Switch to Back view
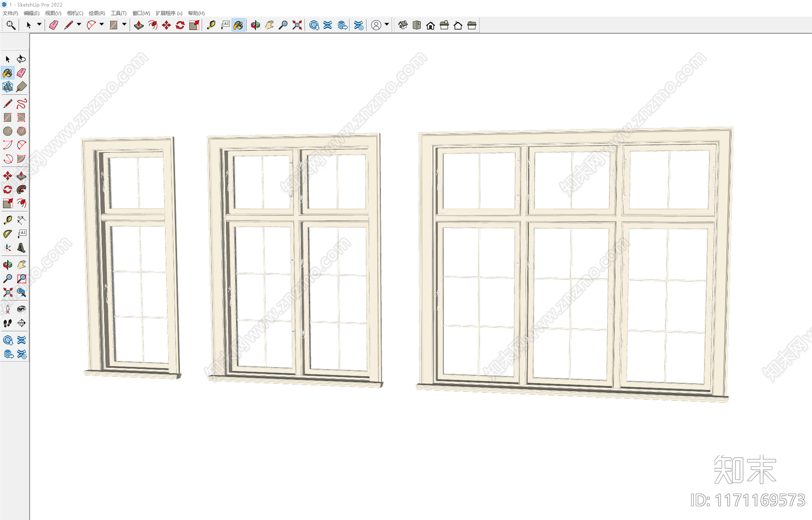Viewport: 812px width, 520px height. pos(458,25)
